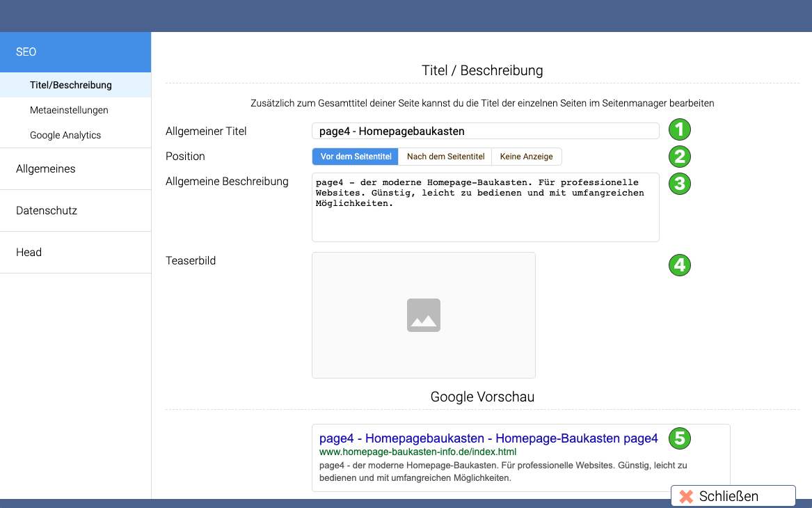Click green step badge 3 beside the description

tap(679, 184)
